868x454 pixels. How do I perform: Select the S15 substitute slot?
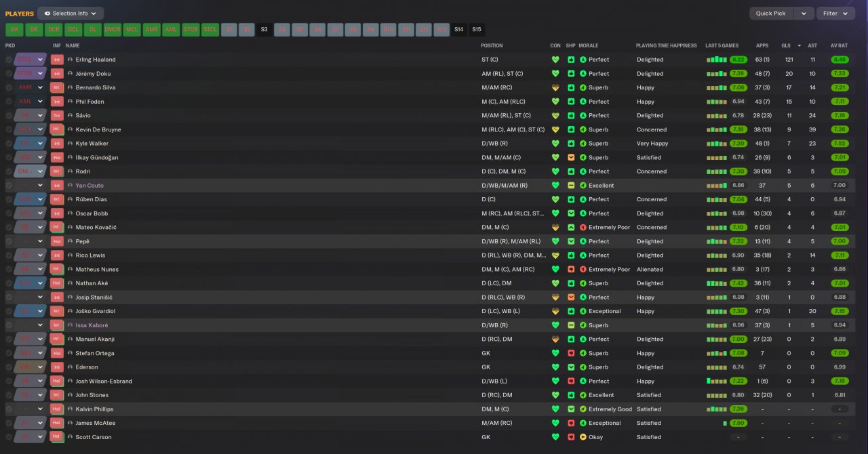[x=477, y=30]
